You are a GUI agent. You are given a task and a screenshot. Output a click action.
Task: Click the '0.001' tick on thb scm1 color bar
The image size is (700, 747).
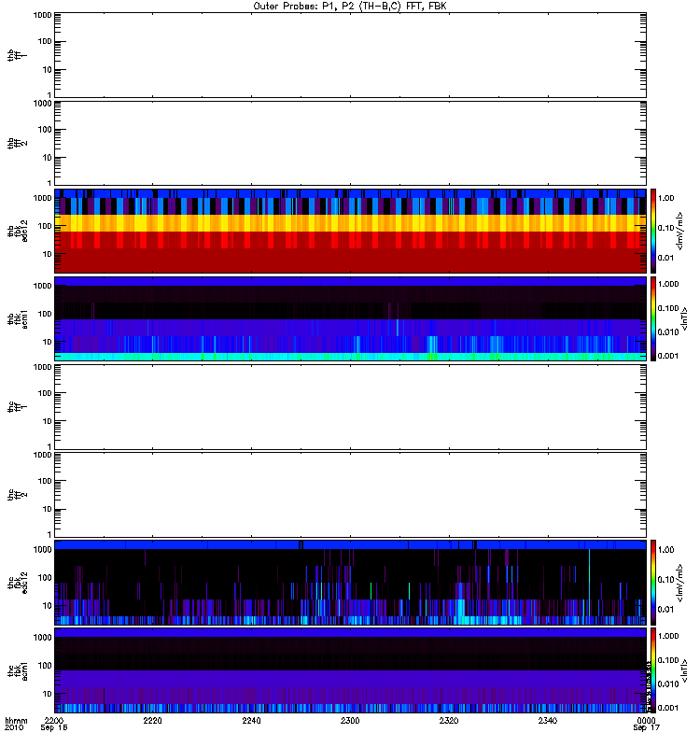point(668,356)
